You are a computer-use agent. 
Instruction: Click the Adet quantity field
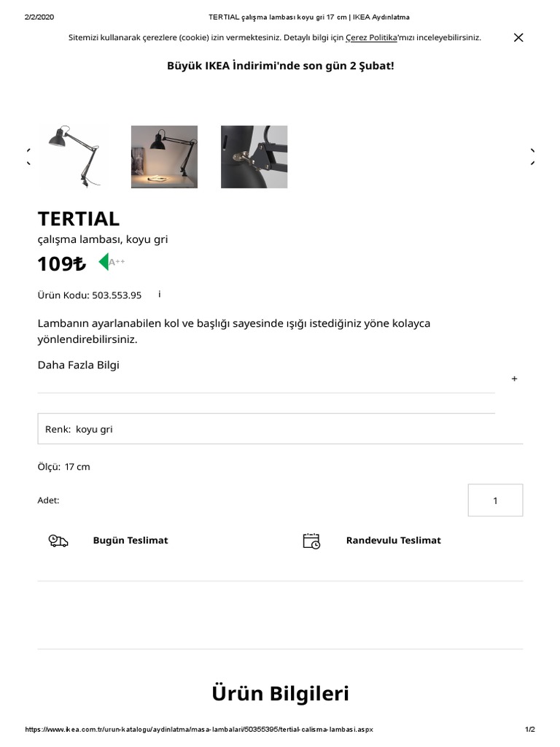[x=495, y=500]
